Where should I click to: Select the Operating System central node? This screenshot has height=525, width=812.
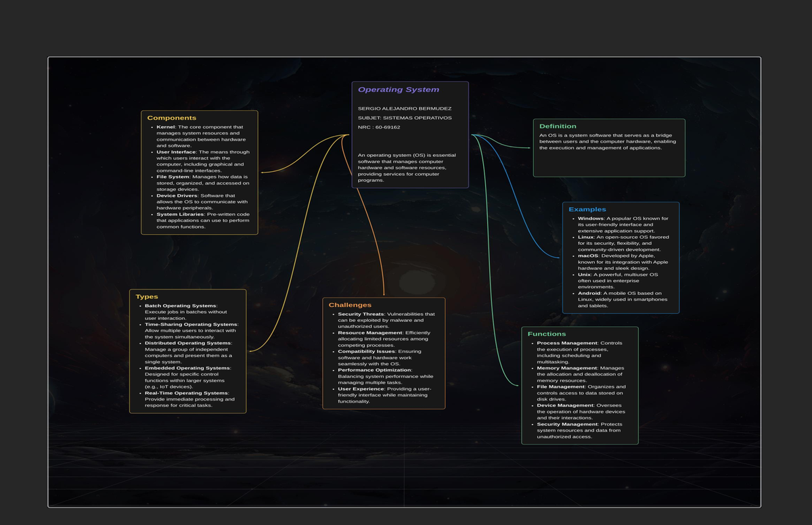coord(399,89)
